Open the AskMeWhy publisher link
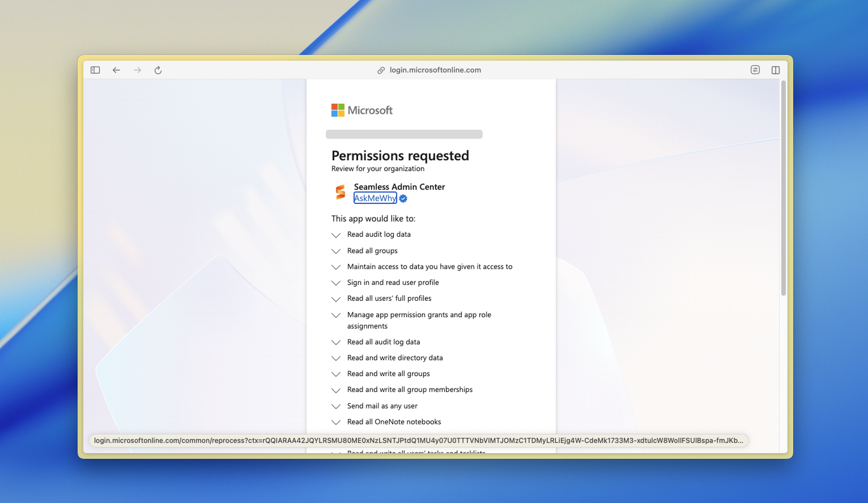The height and width of the screenshot is (503, 868). (375, 198)
